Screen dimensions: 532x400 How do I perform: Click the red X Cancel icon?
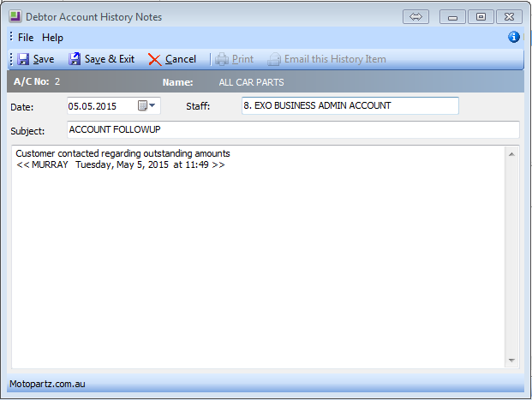155,59
